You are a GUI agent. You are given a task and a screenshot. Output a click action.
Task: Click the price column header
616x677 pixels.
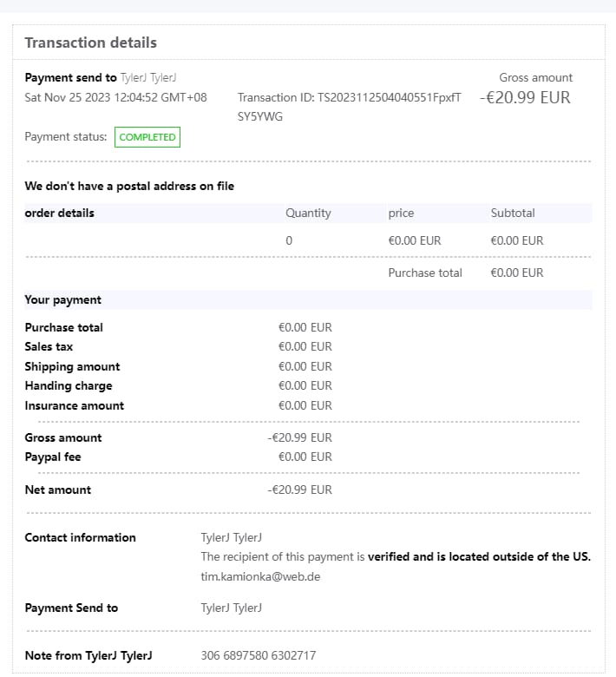pyautogui.click(x=401, y=213)
